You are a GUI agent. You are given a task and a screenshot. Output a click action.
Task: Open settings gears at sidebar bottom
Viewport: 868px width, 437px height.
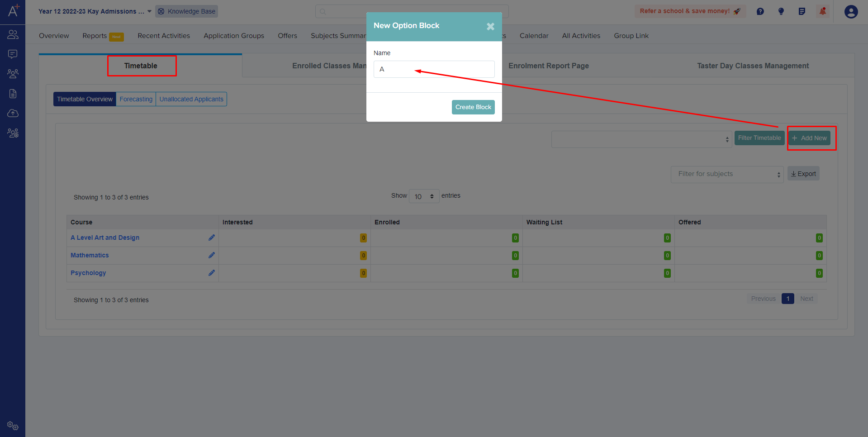tap(13, 426)
